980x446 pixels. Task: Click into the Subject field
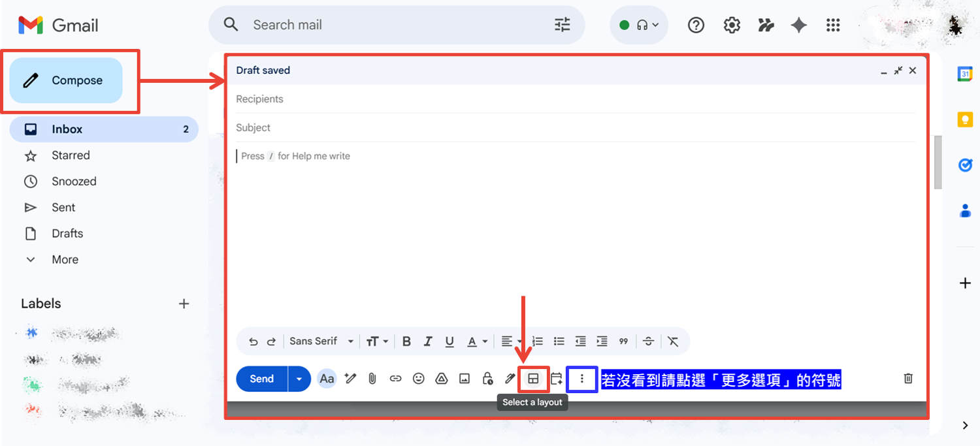575,128
